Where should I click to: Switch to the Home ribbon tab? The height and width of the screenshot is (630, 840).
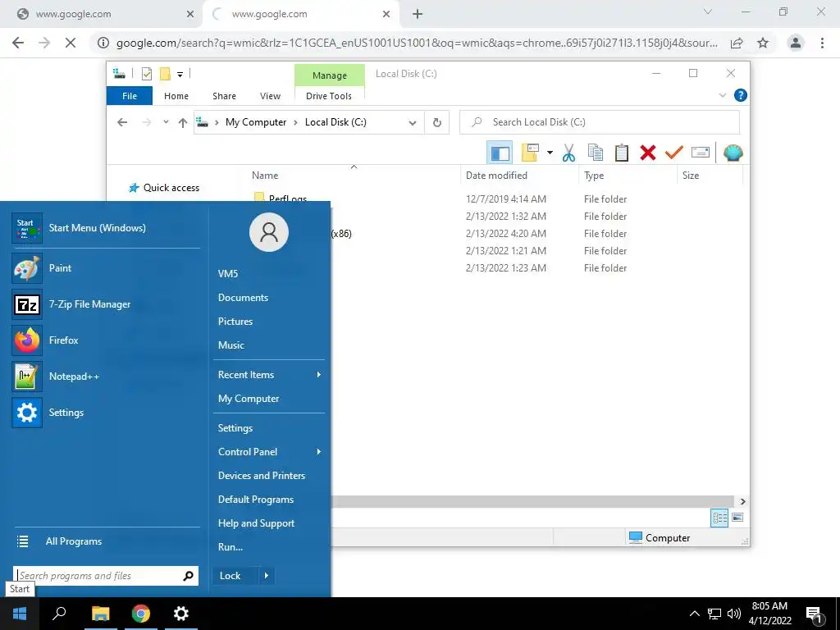coord(176,96)
